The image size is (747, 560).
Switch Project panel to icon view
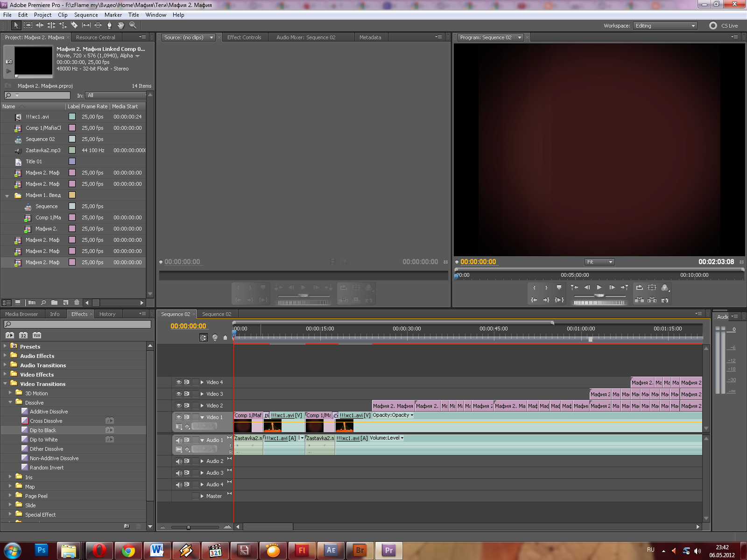(18, 302)
